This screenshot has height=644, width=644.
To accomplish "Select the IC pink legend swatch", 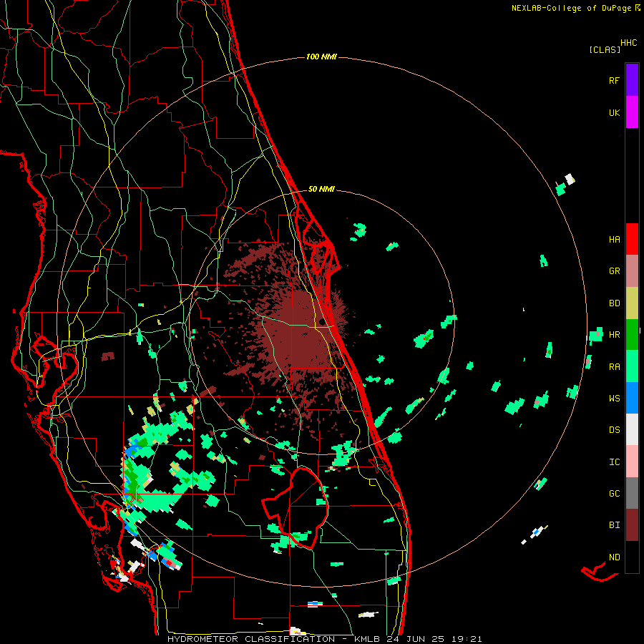I will click(x=632, y=462).
